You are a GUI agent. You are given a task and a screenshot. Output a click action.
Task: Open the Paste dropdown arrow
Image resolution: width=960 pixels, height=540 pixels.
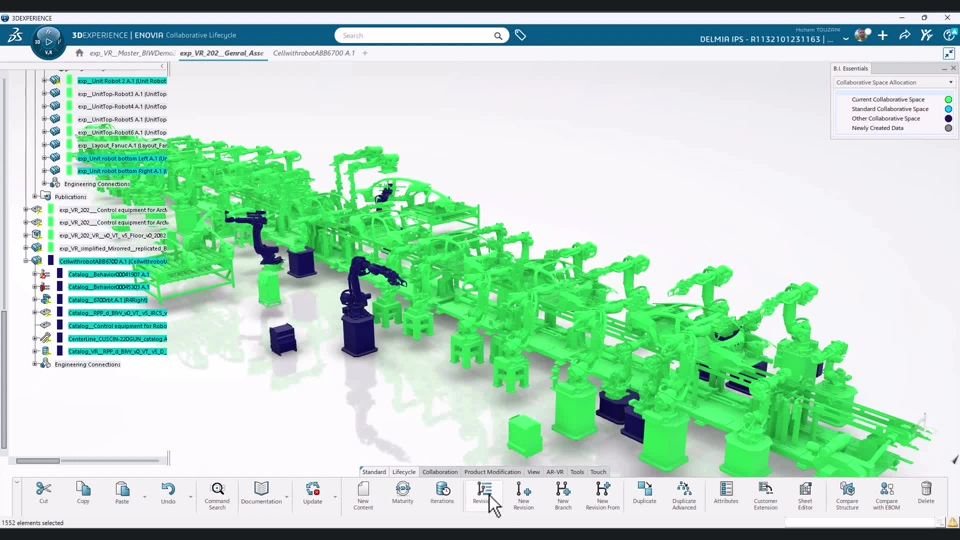(x=144, y=497)
